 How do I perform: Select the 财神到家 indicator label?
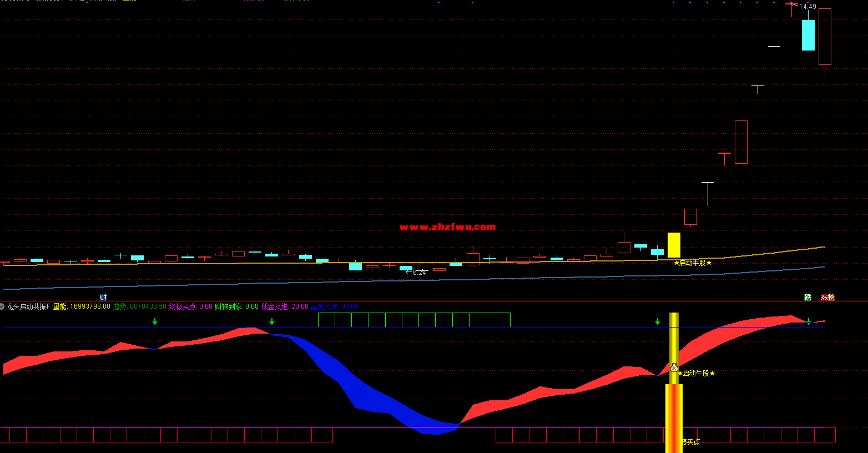coord(236,306)
